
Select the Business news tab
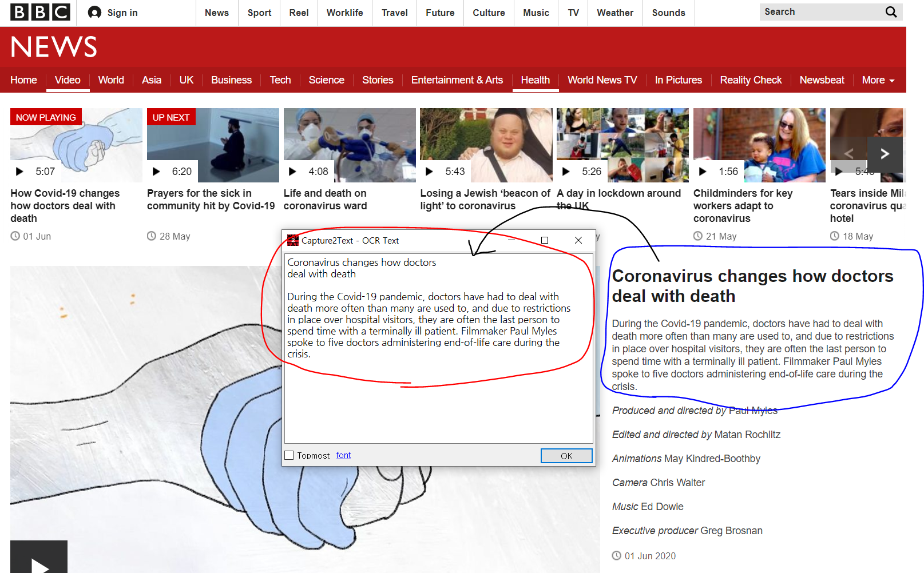tap(231, 80)
